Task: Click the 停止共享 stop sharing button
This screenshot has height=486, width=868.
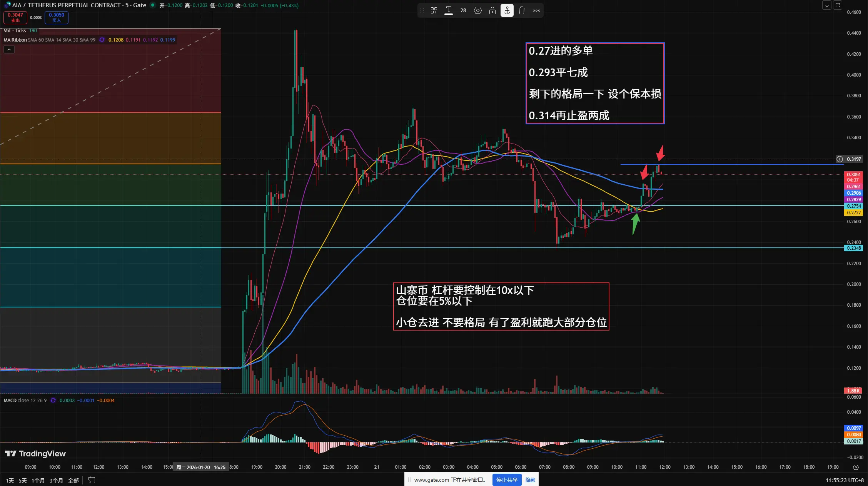Action: click(x=507, y=480)
